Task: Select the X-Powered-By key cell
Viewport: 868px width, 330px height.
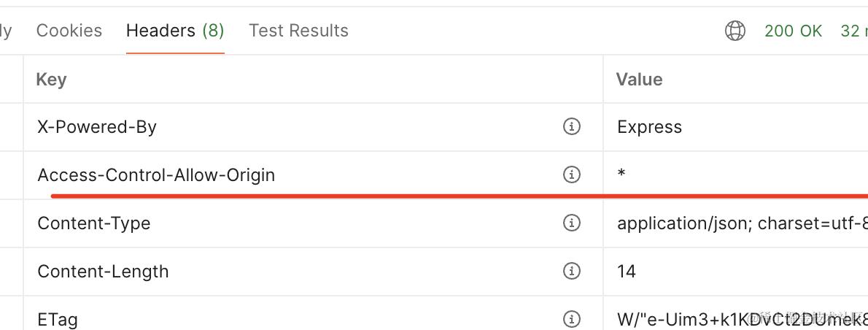Action: [x=97, y=127]
